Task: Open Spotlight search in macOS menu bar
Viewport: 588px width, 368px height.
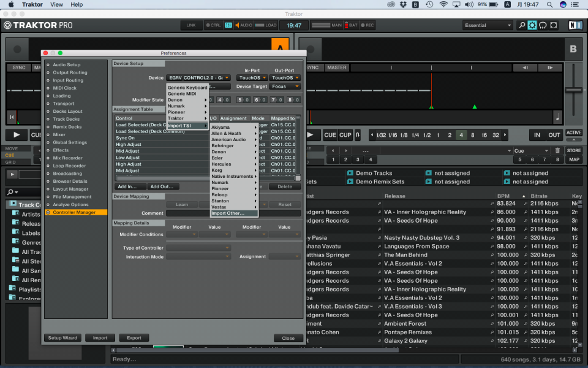Action: 549,4
